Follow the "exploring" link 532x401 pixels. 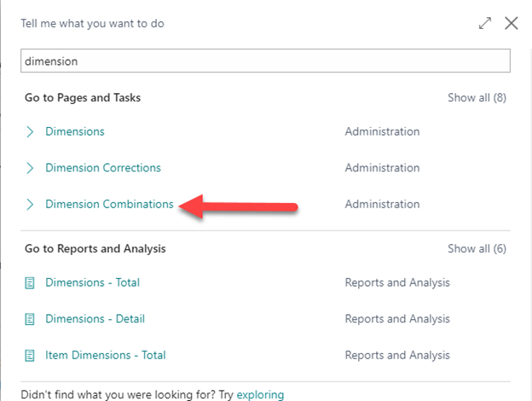point(260,395)
